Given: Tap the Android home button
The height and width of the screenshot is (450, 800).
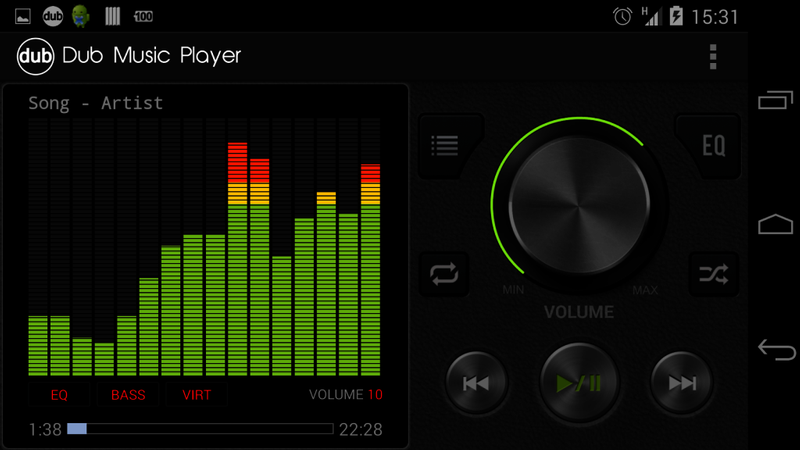Looking at the screenshot, I should 776,224.
